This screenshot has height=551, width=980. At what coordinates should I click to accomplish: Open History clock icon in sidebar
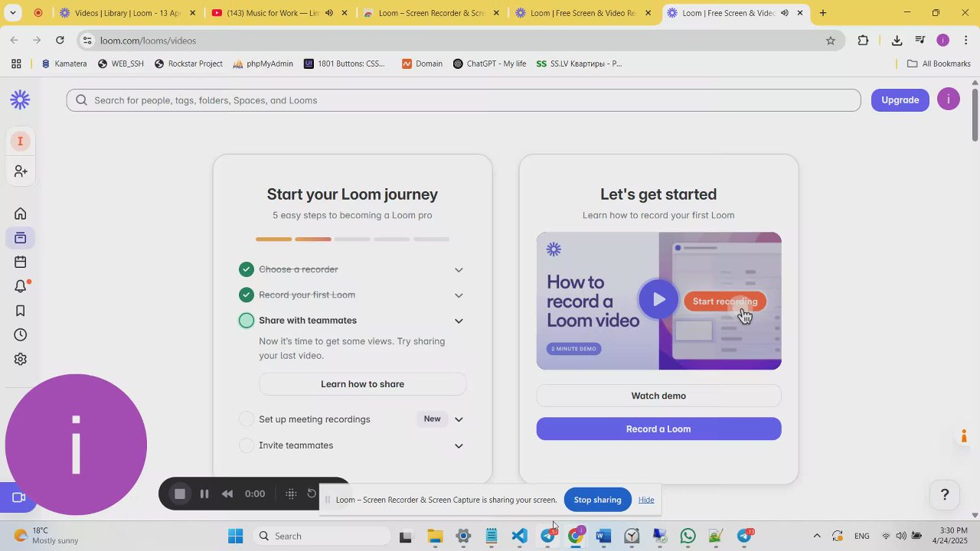(21, 335)
